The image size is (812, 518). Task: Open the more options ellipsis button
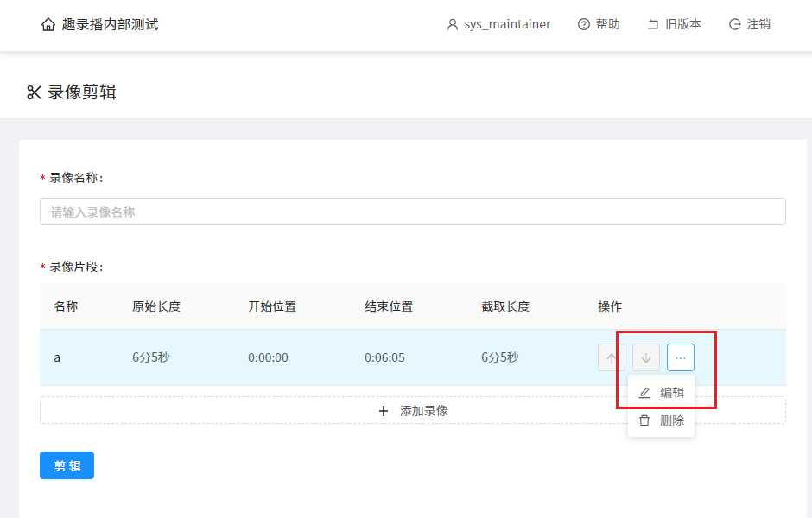(x=681, y=357)
